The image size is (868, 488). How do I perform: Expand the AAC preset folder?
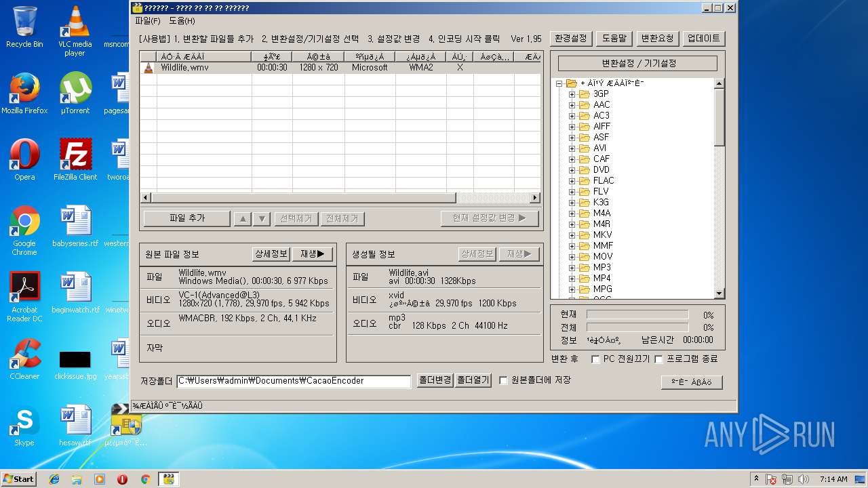tap(572, 105)
